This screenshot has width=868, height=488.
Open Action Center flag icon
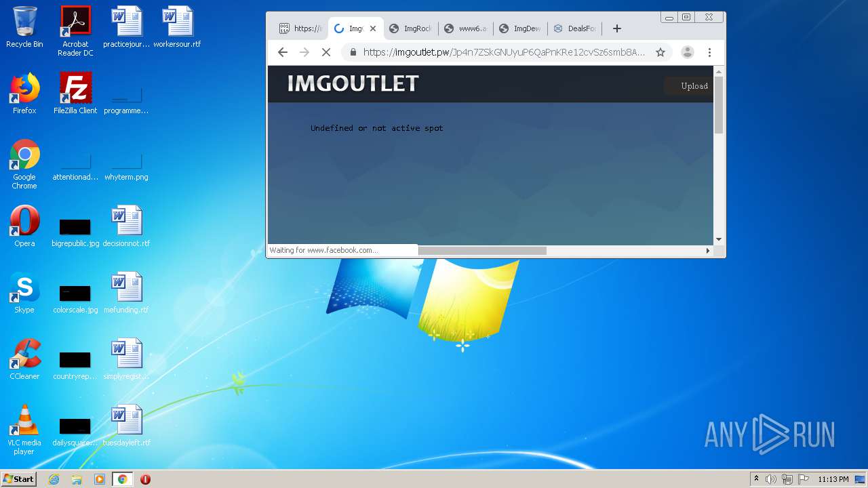click(x=803, y=479)
